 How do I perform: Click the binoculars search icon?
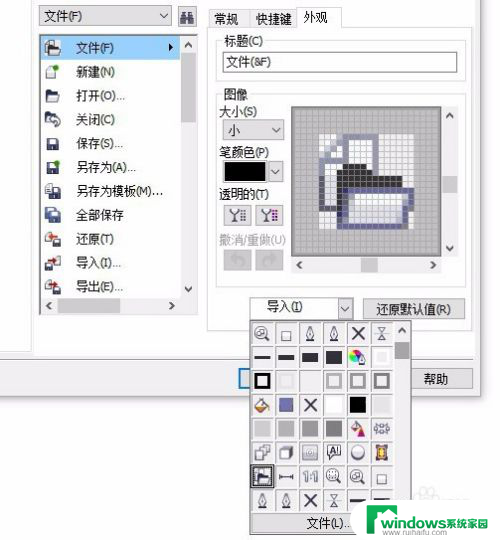pyautogui.click(x=187, y=17)
